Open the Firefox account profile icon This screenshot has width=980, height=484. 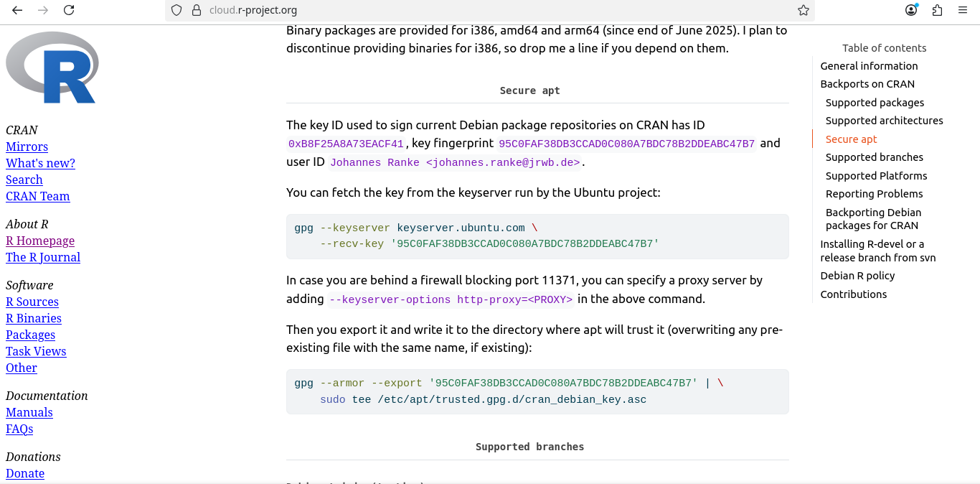click(x=911, y=10)
